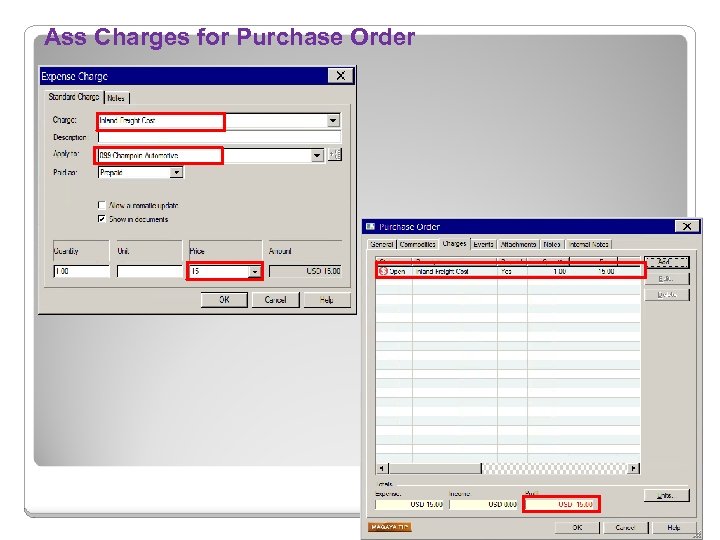Viewport: 720px width, 540px height.
Task: Click the Expense total USD 15.00 field
Action: tap(410, 504)
